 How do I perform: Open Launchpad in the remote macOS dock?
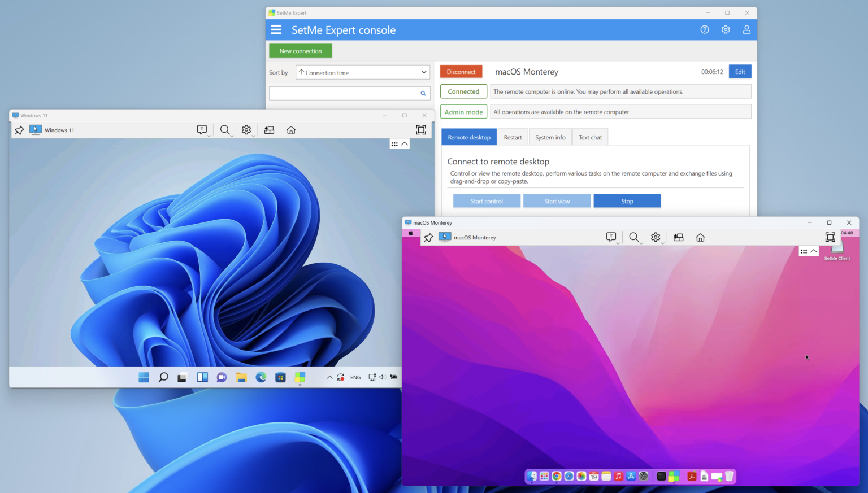544,476
